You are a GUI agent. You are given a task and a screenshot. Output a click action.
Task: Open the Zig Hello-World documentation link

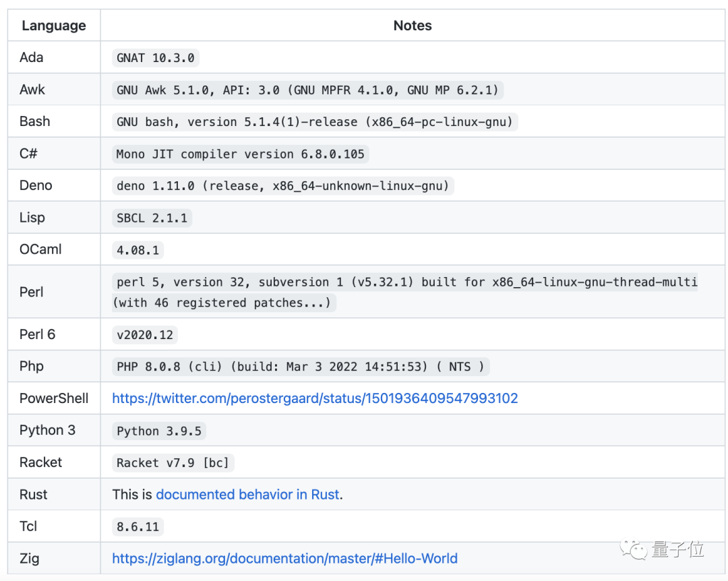point(284,559)
